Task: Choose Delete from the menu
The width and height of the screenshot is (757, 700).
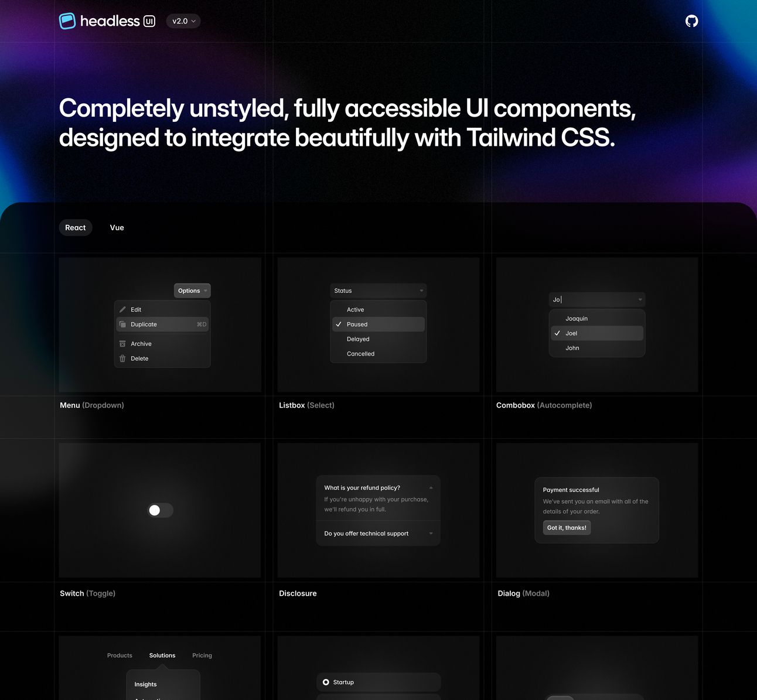Action: click(162, 358)
